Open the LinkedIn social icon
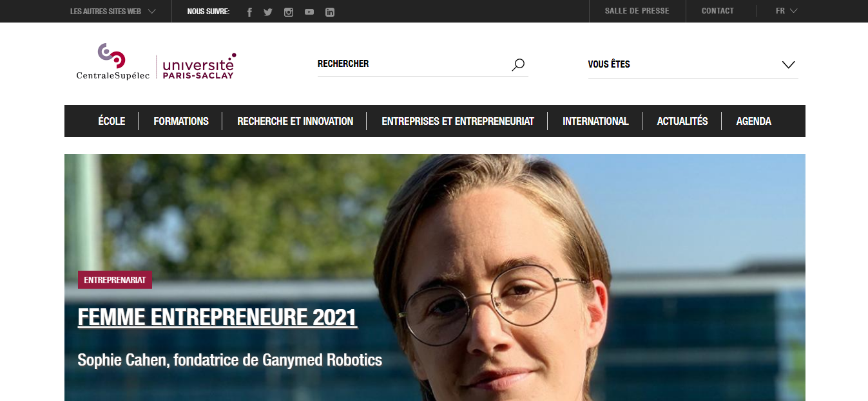Image resolution: width=868 pixels, height=401 pixels. (330, 12)
